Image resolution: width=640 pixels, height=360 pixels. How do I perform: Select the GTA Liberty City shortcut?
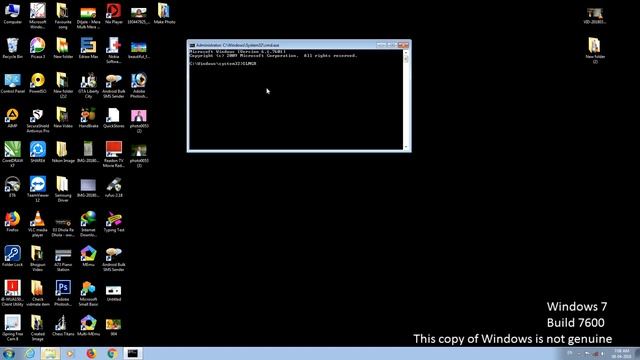88,85
